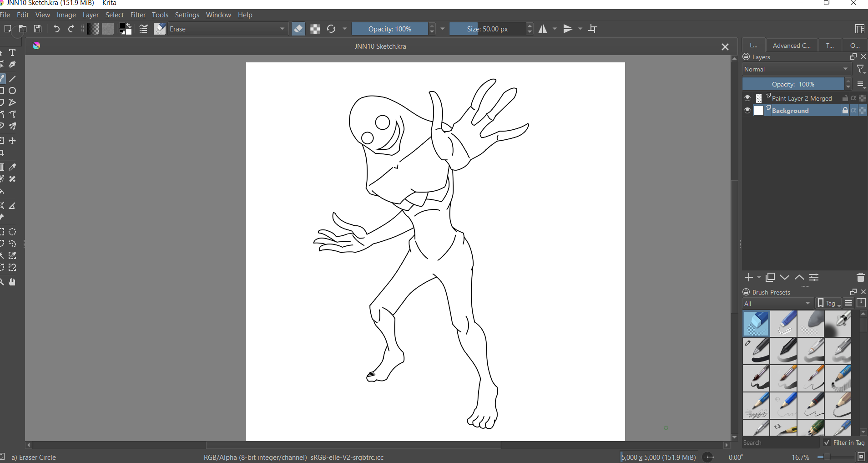Viewport: 868px width, 463px height.
Task: Delete the selected layer
Action: click(860, 277)
